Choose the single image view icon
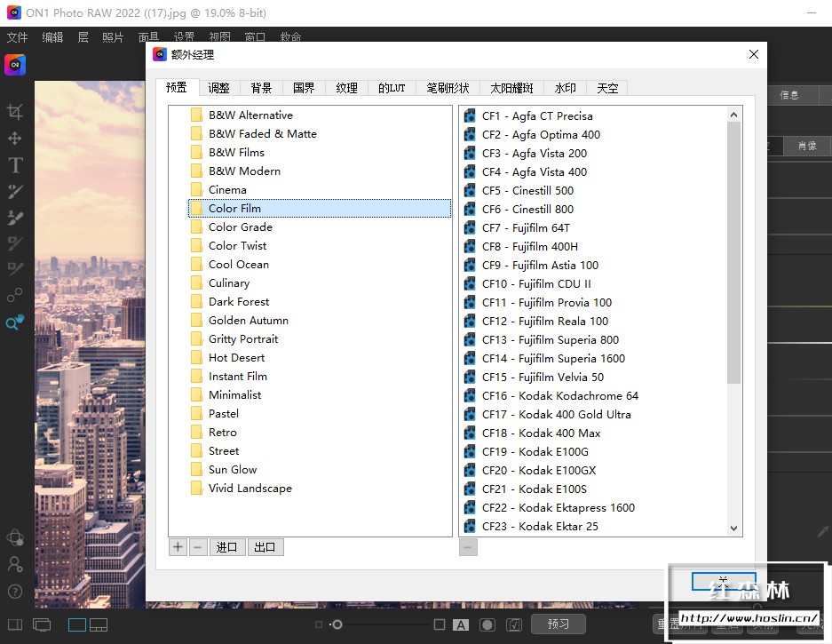The width and height of the screenshot is (832, 644). (77, 624)
